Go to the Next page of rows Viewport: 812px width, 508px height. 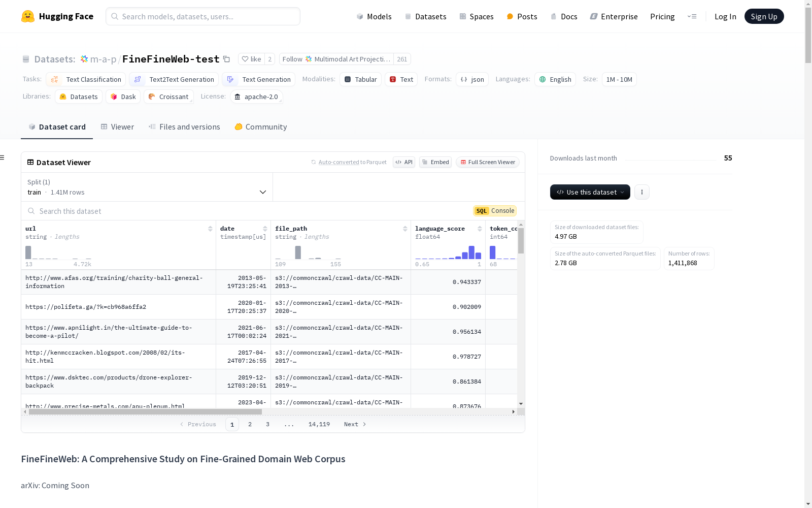click(x=355, y=424)
